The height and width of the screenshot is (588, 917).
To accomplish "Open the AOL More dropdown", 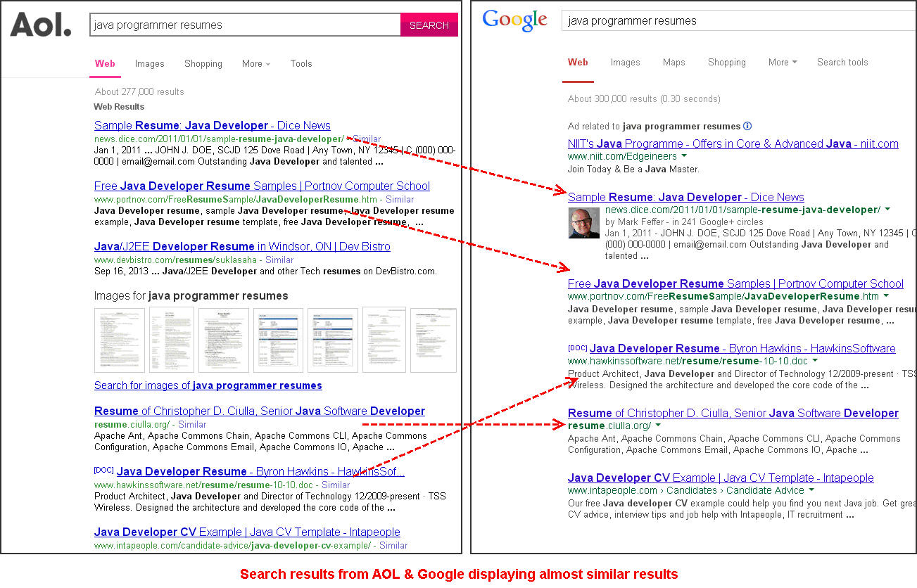I will 256,63.
